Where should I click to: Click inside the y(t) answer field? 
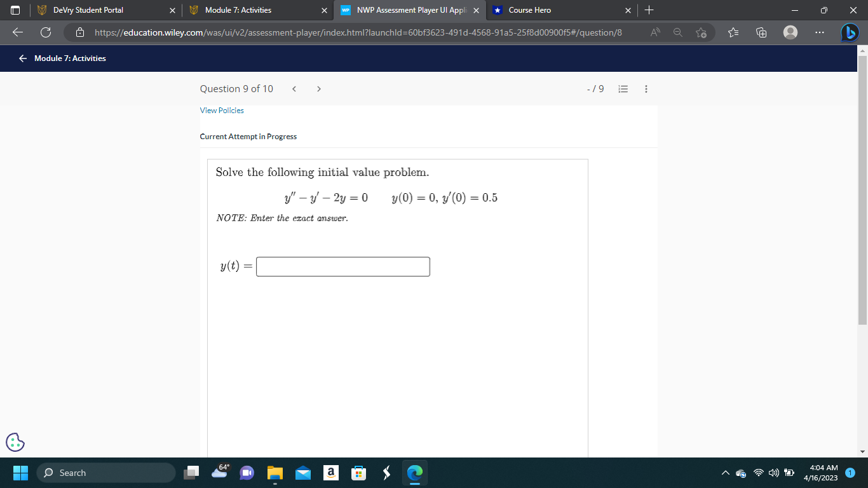point(342,266)
